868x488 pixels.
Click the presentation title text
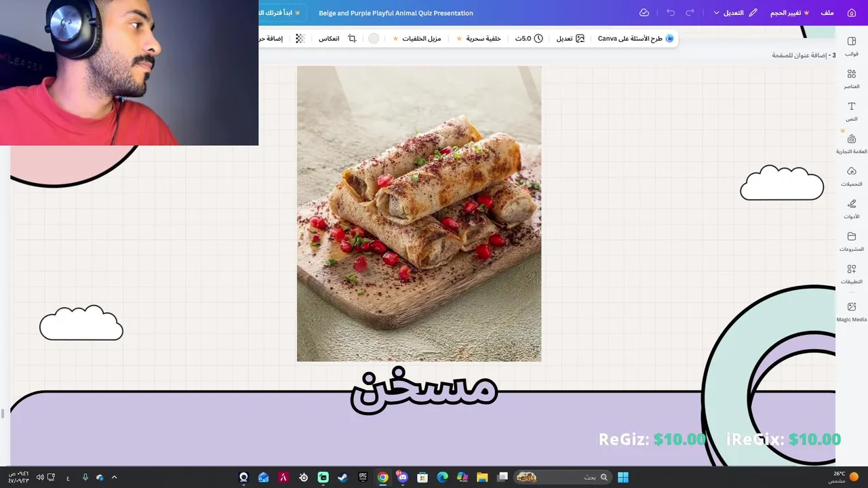tap(396, 13)
